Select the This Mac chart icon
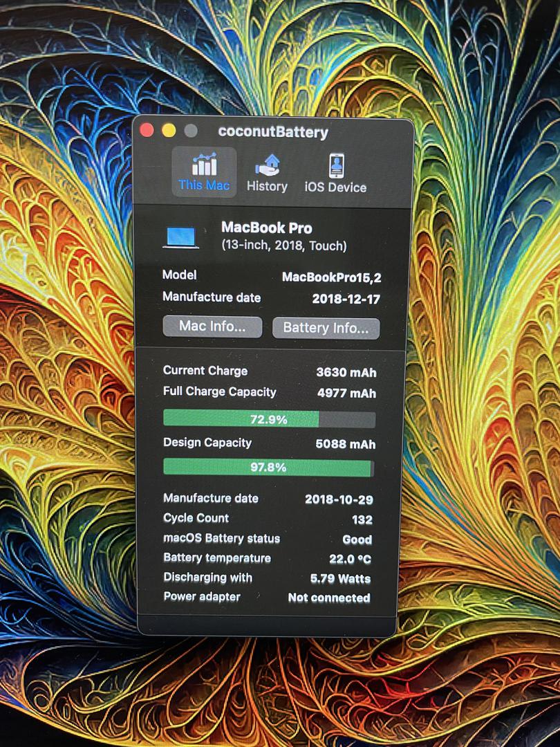This screenshot has height=747, width=560. (x=204, y=164)
